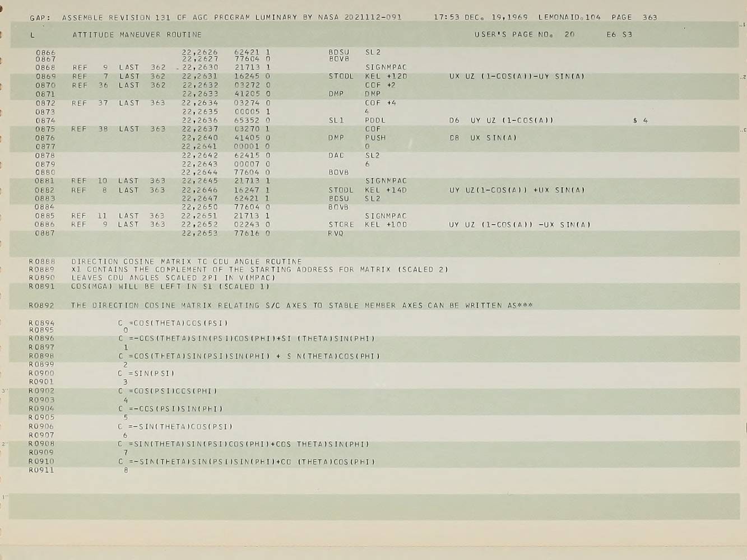Click opcode "DAD" on line 0878
747x560 pixels.
(x=336, y=155)
